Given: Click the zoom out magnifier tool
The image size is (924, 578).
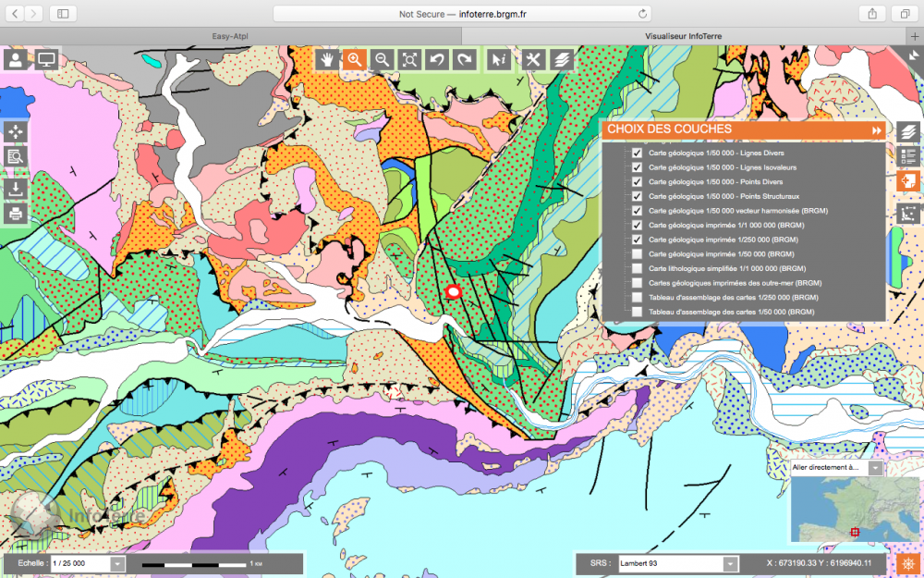Looking at the screenshot, I should (x=382, y=59).
